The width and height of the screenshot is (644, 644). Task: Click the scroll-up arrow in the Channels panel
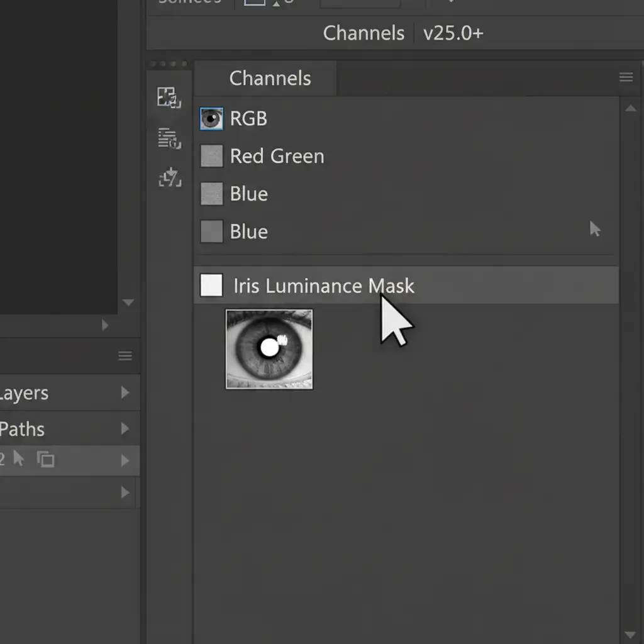tap(630, 109)
